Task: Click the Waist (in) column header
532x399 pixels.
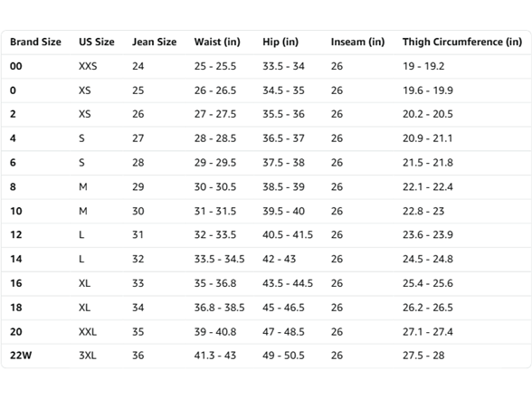Action: (x=217, y=42)
